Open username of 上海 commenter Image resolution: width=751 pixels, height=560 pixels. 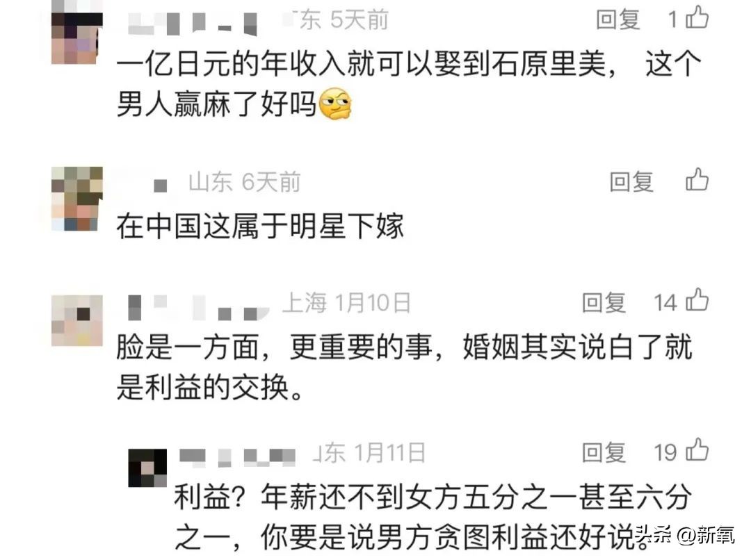coord(197,307)
